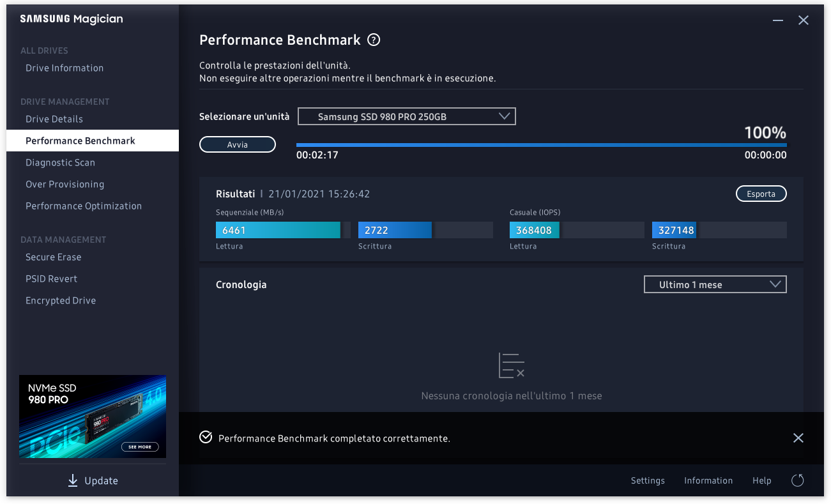Click the download arrow icon next to Update
This screenshot has height=504, width=831.
click(x=73, y=480)
